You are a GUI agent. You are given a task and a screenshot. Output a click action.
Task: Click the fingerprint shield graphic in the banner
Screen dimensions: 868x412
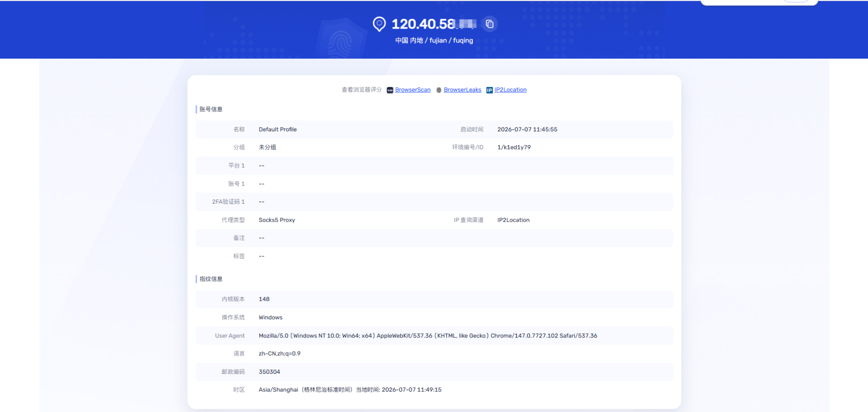click(x=341, y=39)
